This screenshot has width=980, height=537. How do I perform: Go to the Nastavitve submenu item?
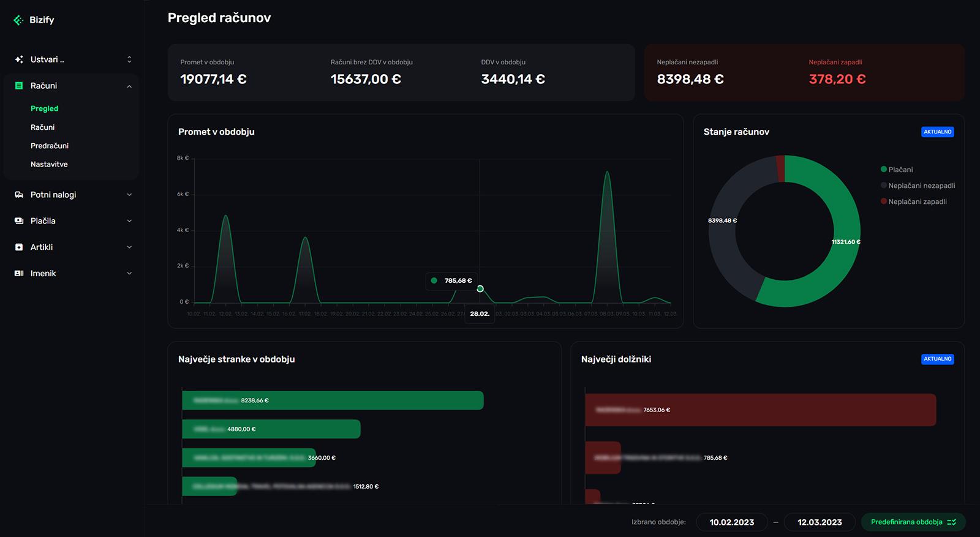coord(49,164)
